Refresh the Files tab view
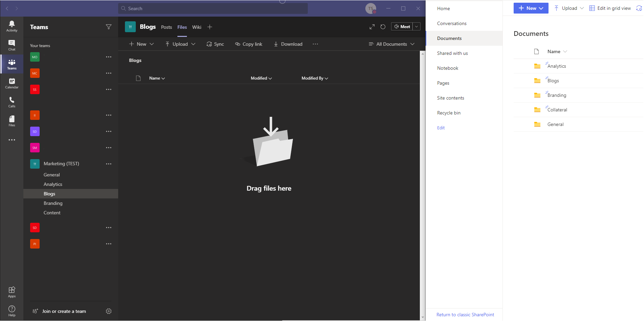The image size is (644, 321). click(x=383, y=26)
